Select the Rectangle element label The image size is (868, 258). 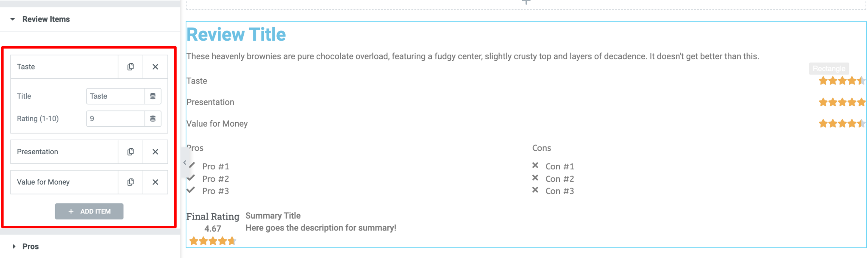[x=828, y=68]
